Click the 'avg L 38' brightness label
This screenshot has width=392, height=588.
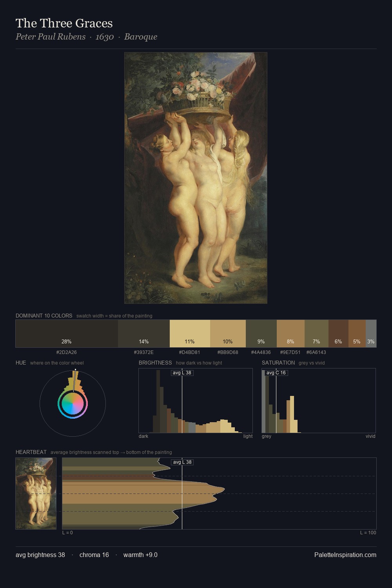click(182, 373)
